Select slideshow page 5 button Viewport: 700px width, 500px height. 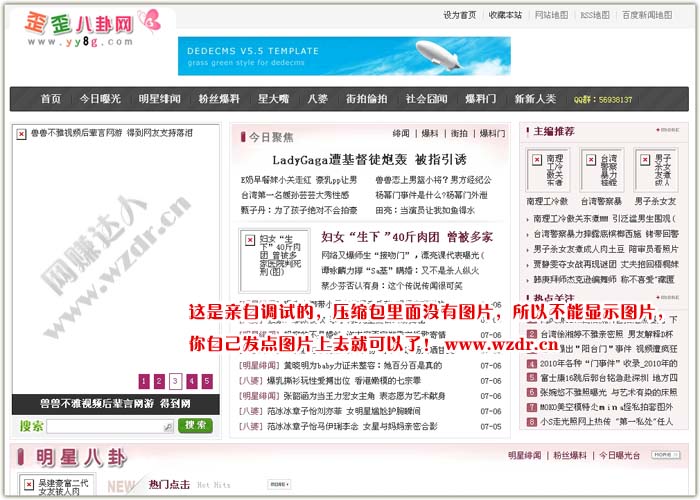(207, 381)
